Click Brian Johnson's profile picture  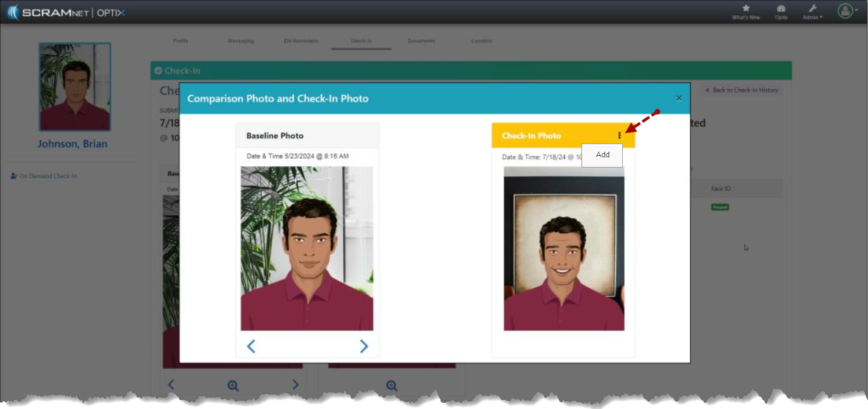pyautogui.click(x=75, y=87)
